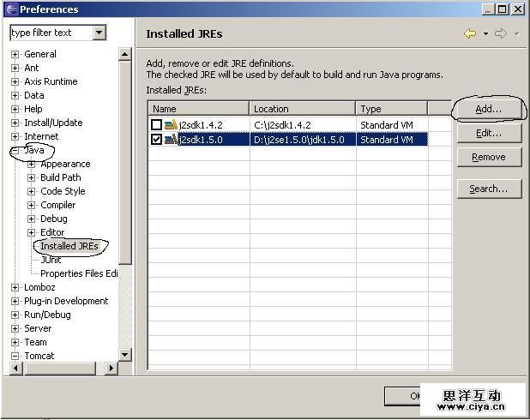Click the Preferences window title icon

click(10, 9)
